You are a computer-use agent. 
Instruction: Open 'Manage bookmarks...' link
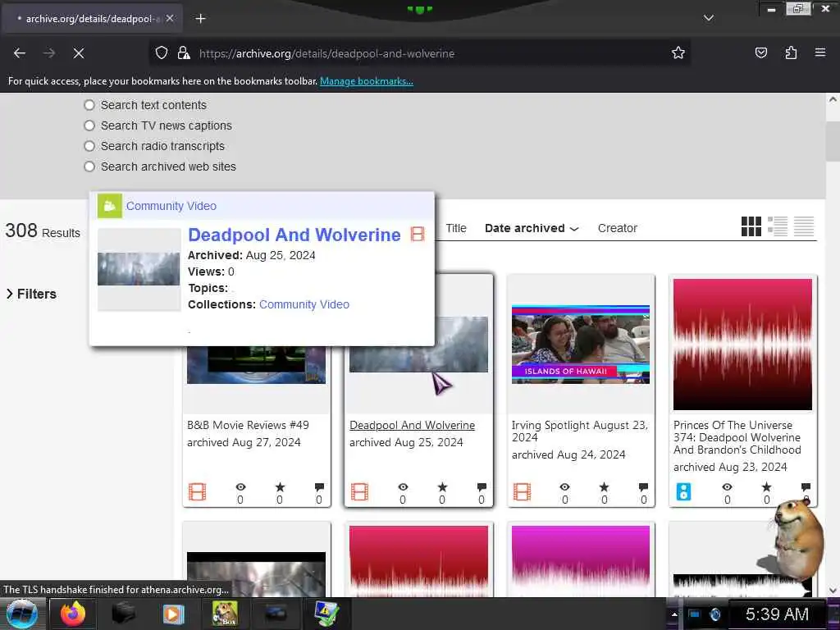[367, 81]
